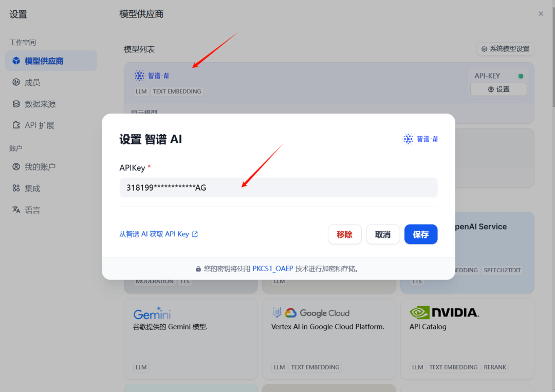Click the 系统模型设置 button
Image resolution: width=555 pixels, height=392 pixels.
(x=505, y=49)
